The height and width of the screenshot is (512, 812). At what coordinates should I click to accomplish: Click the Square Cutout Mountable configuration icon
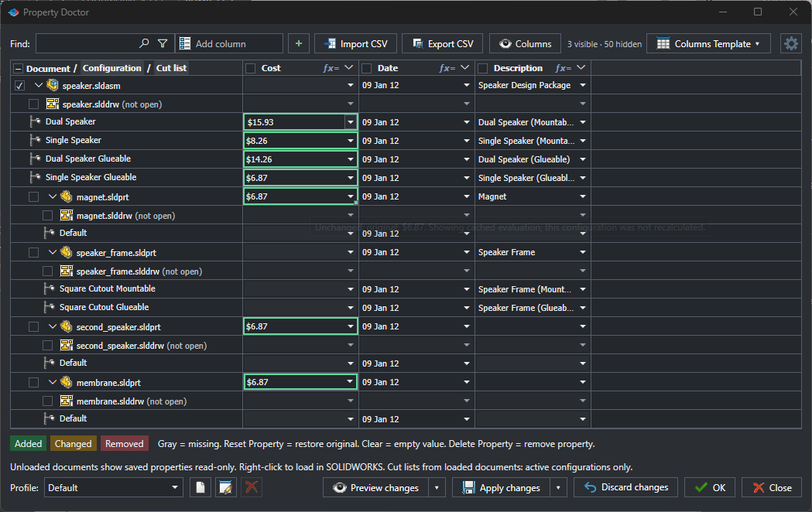pyautogui.click(x=50, y=288)
